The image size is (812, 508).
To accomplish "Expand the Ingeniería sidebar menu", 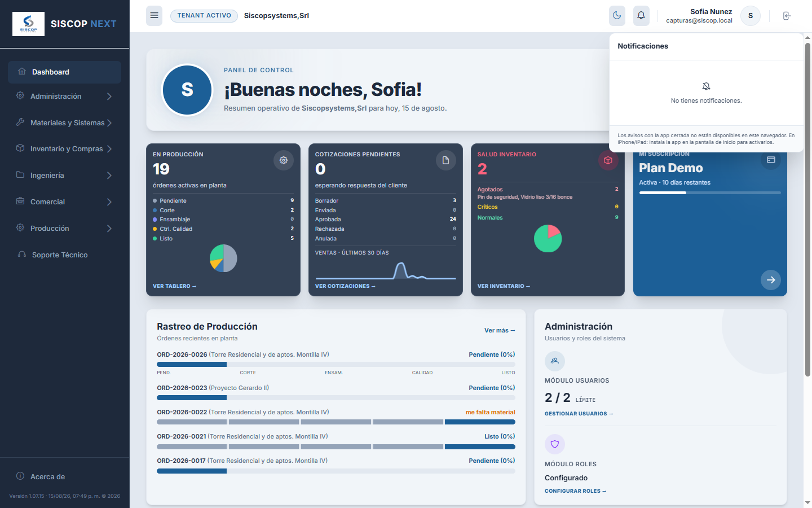I will click(x=64, y=176).
